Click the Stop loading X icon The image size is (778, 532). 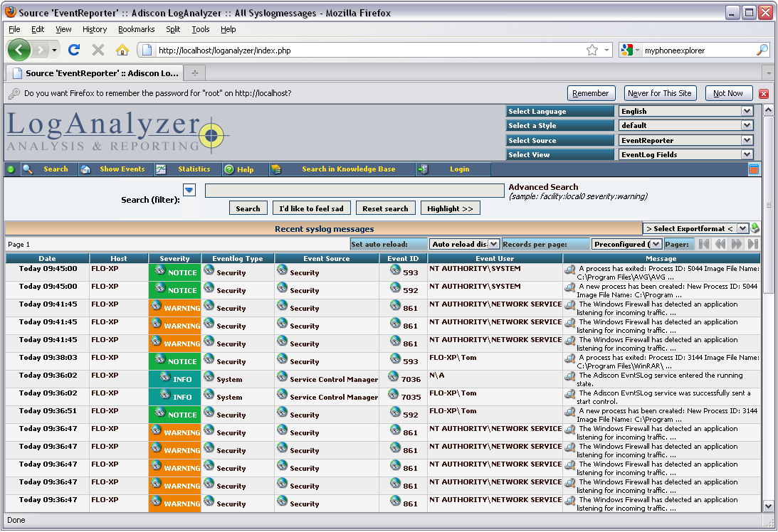[x=98, y=50]
